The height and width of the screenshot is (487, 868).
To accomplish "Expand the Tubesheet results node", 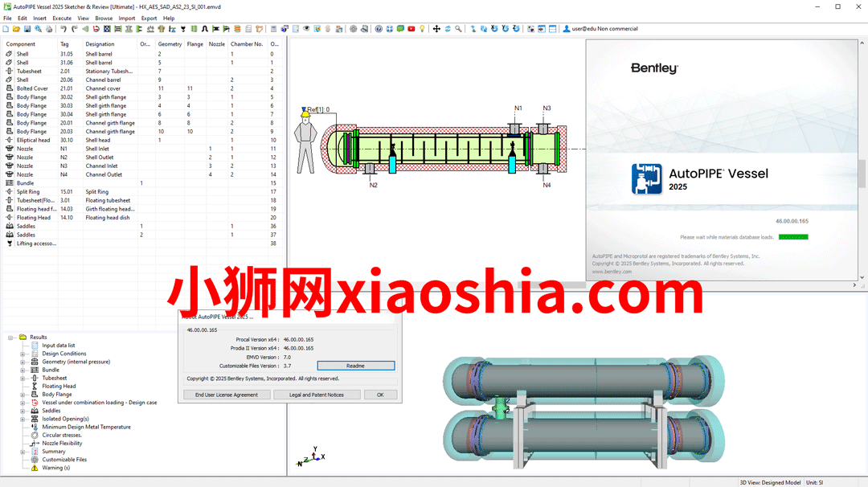I will [x=23, y=378].
